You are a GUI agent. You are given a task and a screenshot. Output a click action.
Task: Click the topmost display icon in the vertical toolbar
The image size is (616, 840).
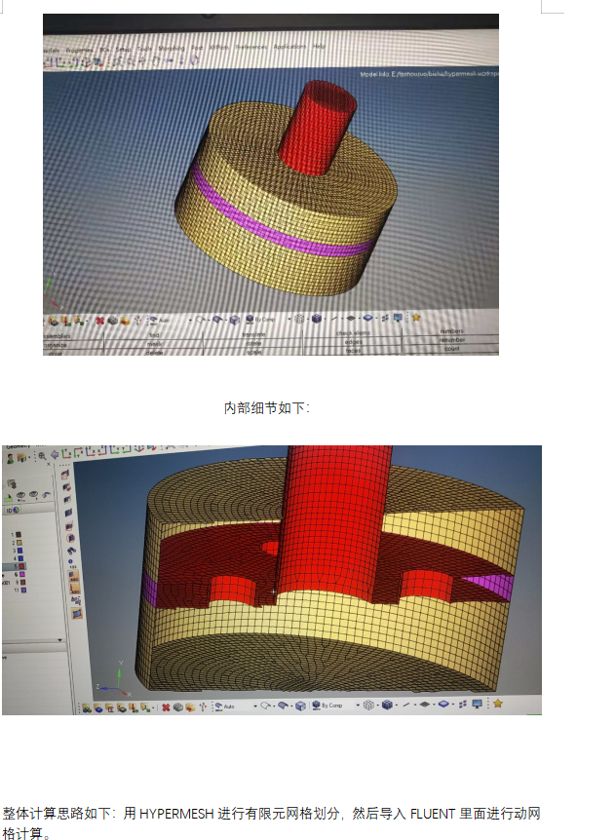point(65,475)
